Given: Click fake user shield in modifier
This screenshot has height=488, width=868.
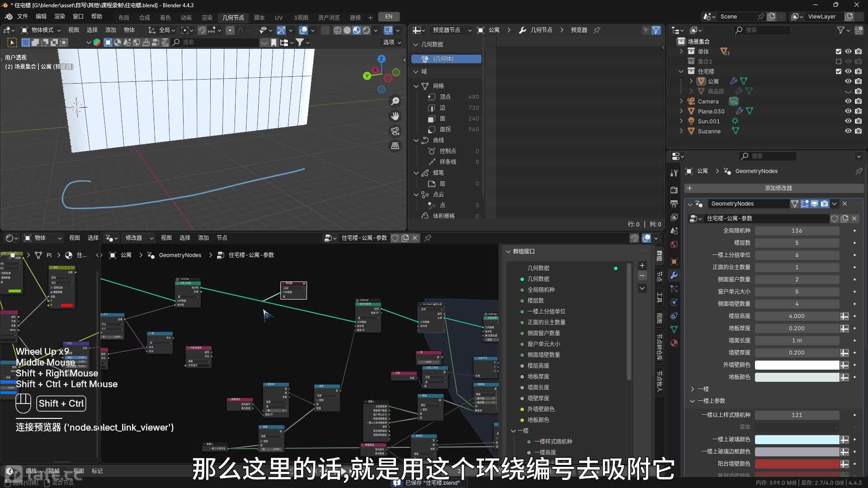Looking at the screenshot, I should pyautogui.click(x=835, y=219).
